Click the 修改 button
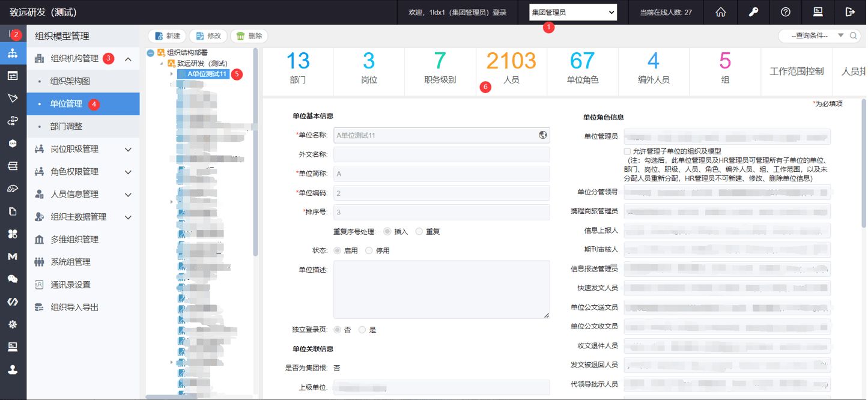Viewport: 868px width, 400px height. tap(208, 36)
